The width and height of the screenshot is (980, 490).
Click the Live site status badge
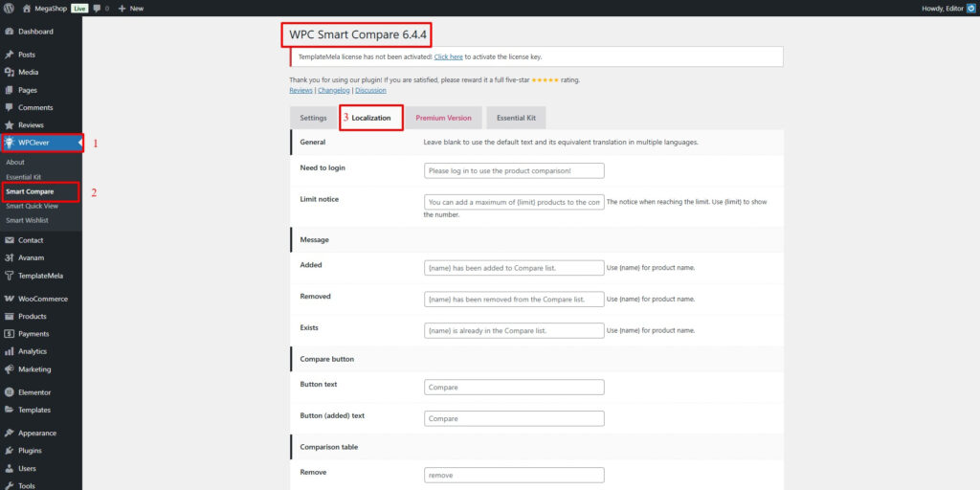(79, 9)
